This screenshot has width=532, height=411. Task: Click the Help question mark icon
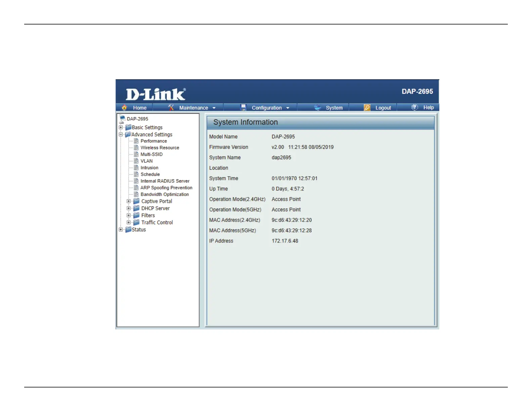[415, 107]
